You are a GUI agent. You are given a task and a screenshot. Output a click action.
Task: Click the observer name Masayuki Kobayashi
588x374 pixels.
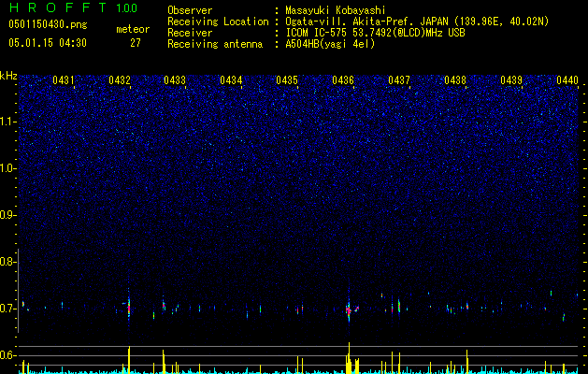coord(336,10)
